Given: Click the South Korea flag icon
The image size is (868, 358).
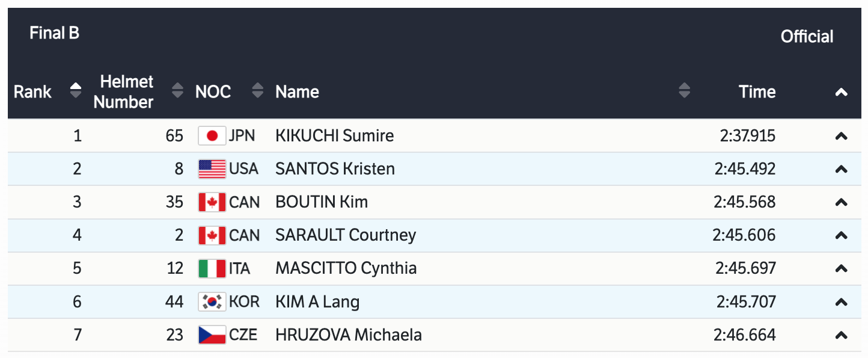Looking at the screenshot, I should 212,301.
